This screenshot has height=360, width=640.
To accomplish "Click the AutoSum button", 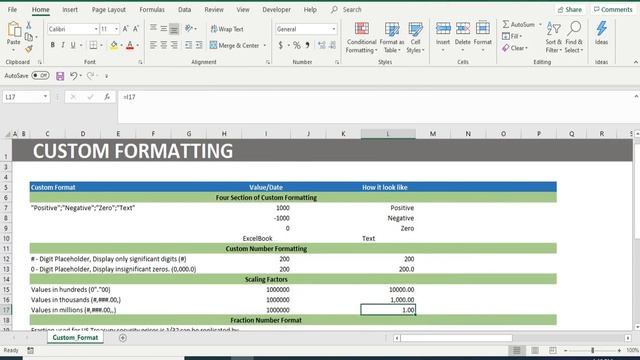I will pyautogui.click(x=518, y=24).
